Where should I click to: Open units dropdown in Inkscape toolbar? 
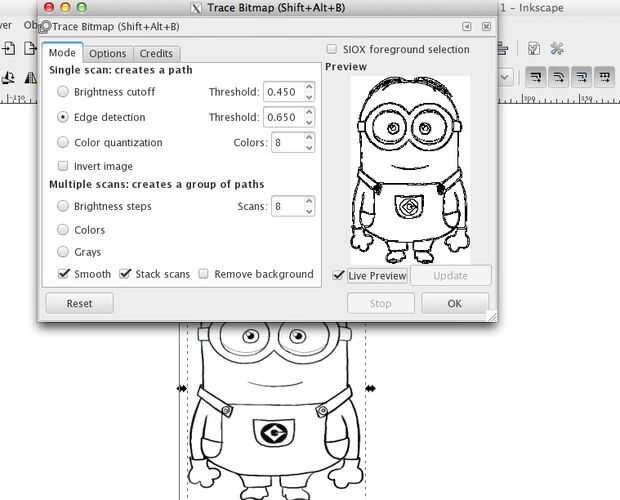tap(505, 77)
